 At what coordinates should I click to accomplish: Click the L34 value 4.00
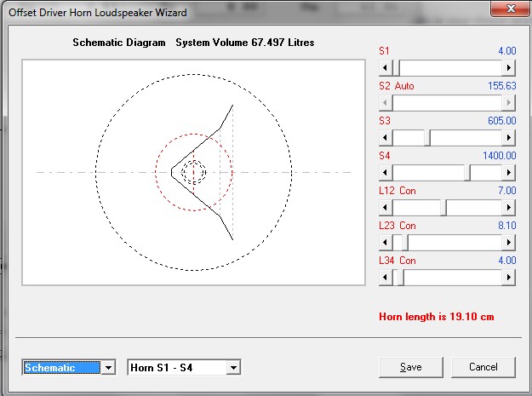[x=507, y=261]
